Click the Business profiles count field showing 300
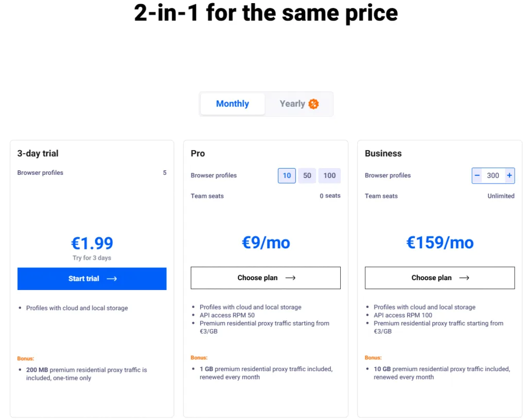 click(x=493, y=175)
